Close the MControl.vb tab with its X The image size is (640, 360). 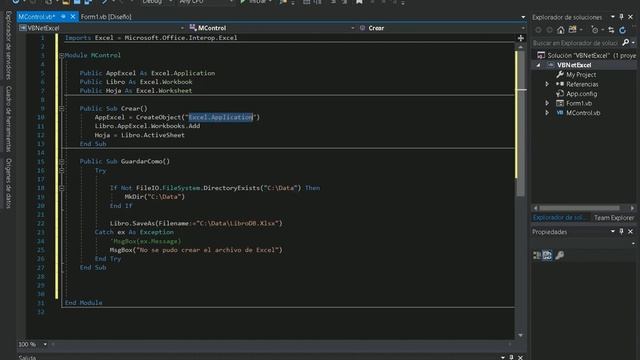tap(73, 17)
